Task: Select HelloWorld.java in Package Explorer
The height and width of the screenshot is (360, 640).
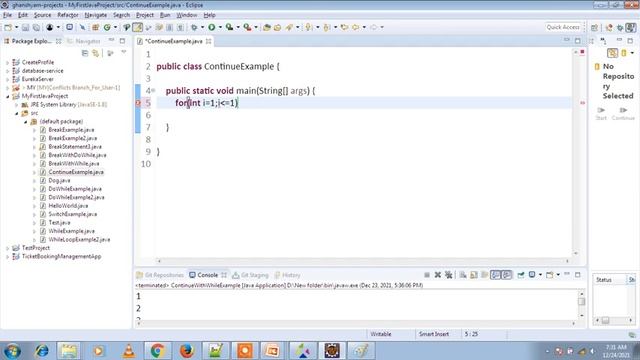Action: coord(68,206)
